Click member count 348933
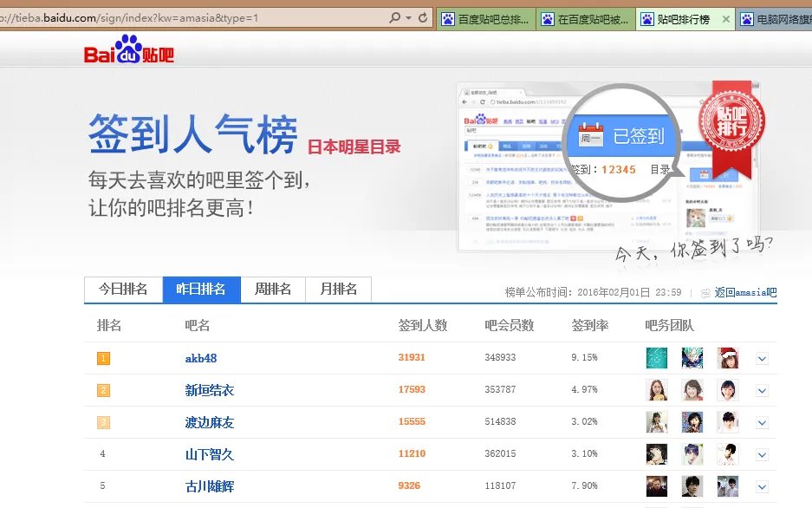The width and height of the screenshot is (812, 508). (500, 357)
